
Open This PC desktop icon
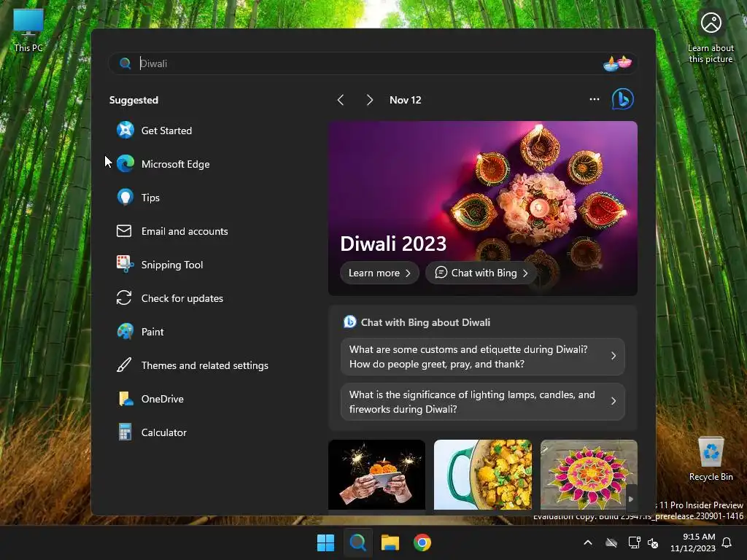click(x=28, y=29)
